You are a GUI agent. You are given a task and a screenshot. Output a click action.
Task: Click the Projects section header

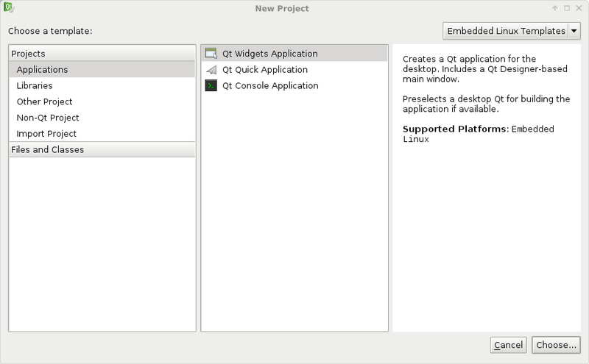point(102,53)
